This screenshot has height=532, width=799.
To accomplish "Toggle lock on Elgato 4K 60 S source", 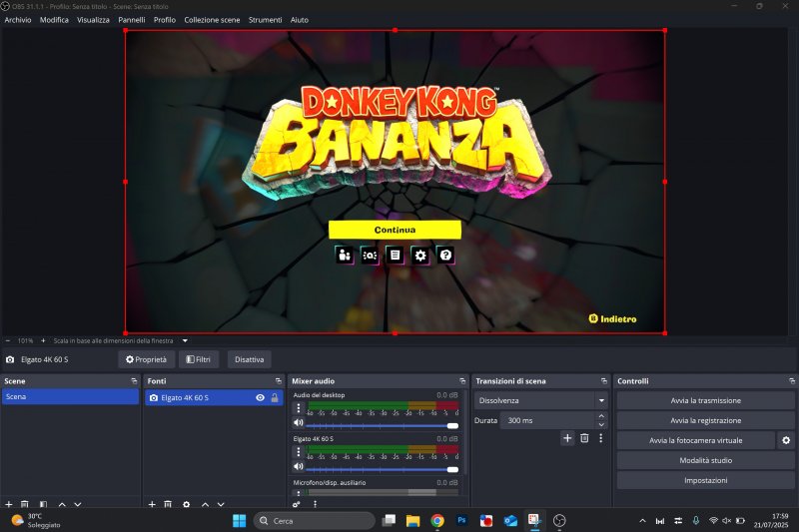I will coord(275,397).
